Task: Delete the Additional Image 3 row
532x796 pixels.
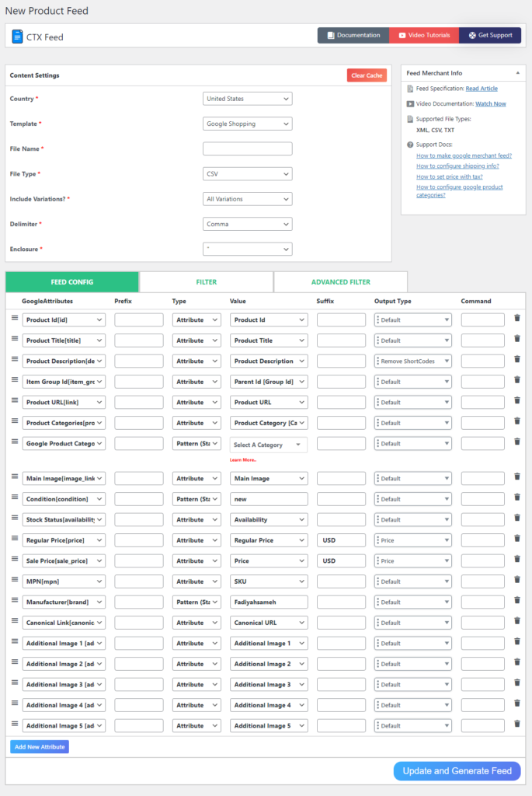Action: (516, 683)
